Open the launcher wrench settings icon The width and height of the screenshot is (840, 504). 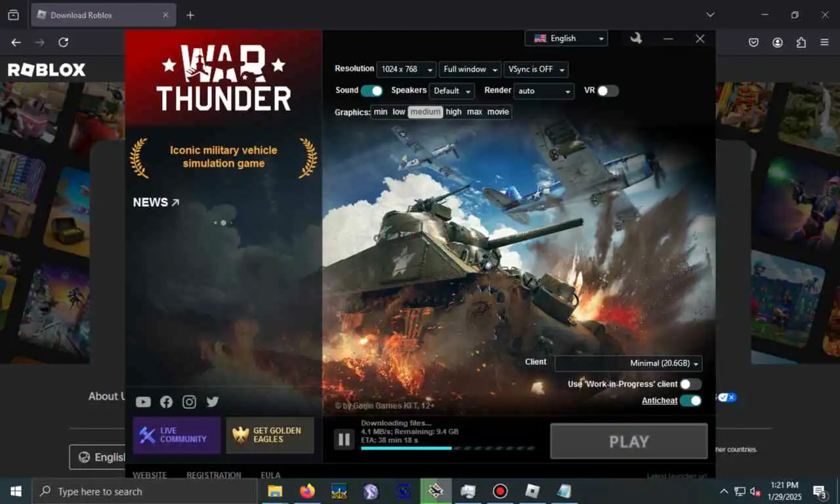pyautogui.click(x=635, y=39)
